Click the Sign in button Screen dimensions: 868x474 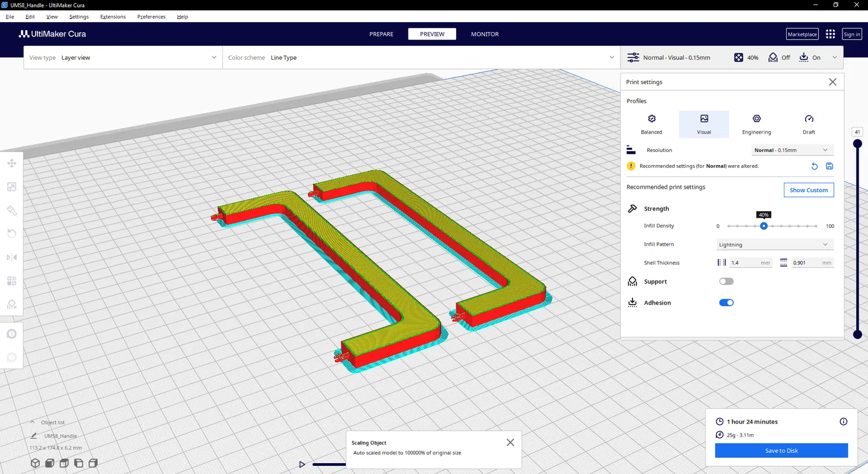pos(852,34)
